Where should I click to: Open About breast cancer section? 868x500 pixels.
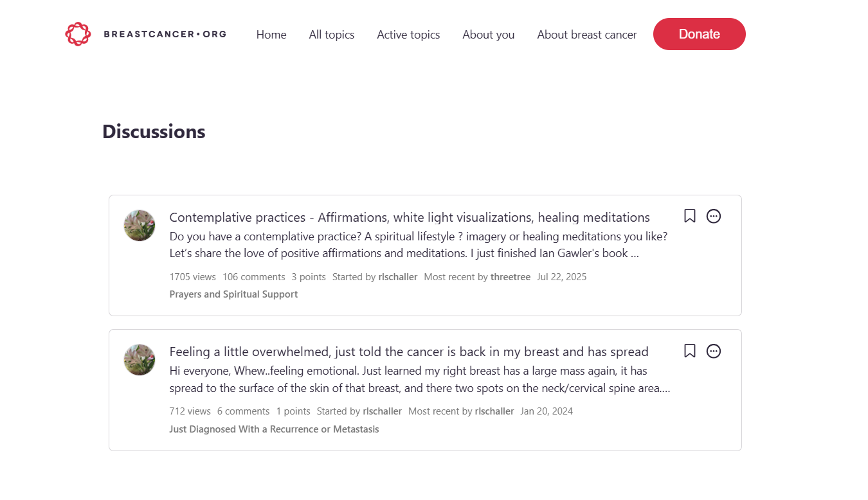pos(586,35)
